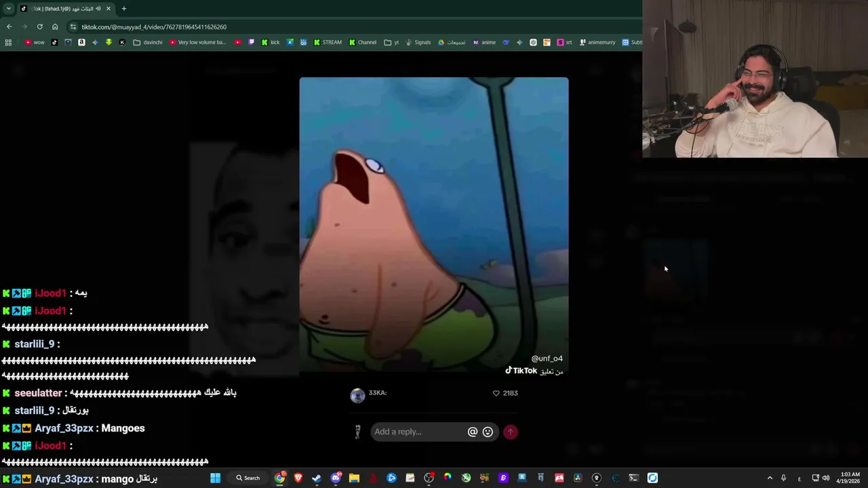Open the 'STREAM' Kick bookmark
This screenshot has width=868, height=488.
(327, 42)
